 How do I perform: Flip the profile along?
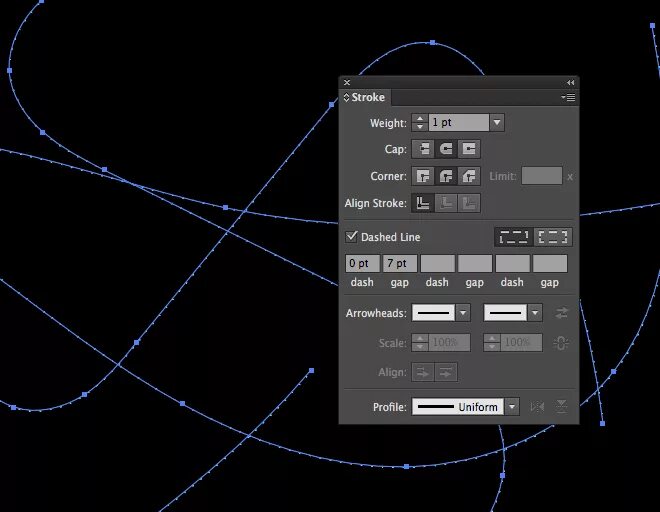coord(537,407)
